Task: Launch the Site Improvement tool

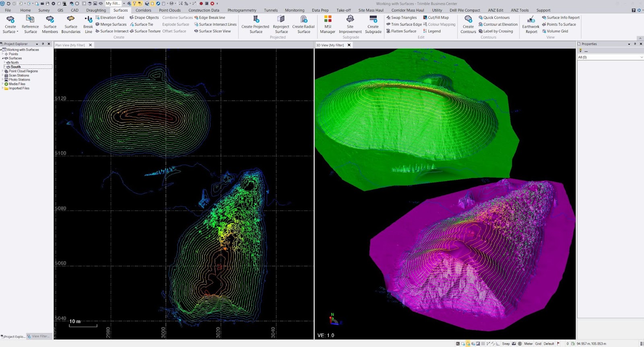Action: 350,24
